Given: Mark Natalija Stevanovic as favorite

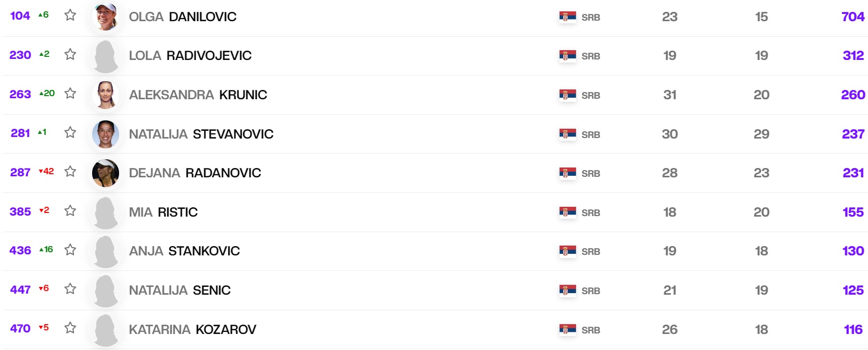Looking at the screenshot, I should (70, 132).
